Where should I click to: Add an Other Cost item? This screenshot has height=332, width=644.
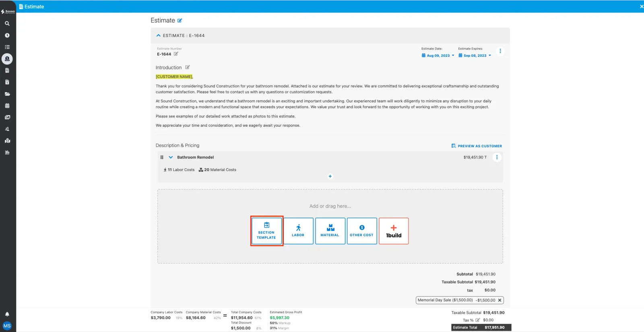tap(362, 231)
